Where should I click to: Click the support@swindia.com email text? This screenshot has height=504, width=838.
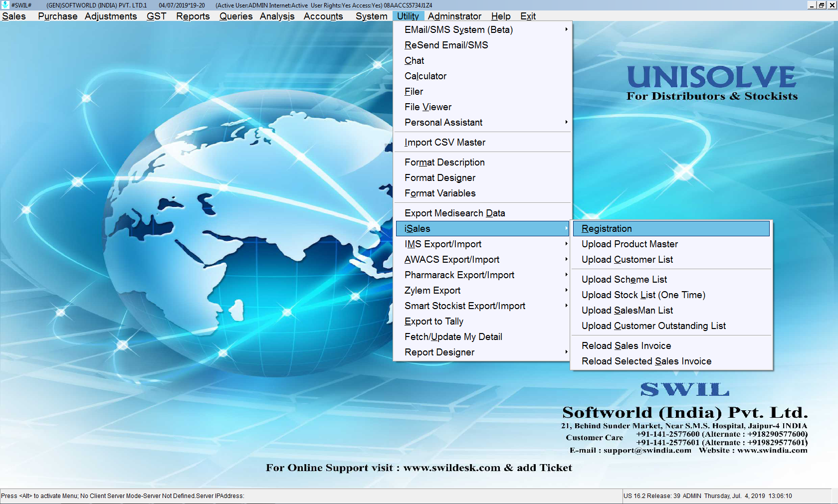(x=647, y=450)
